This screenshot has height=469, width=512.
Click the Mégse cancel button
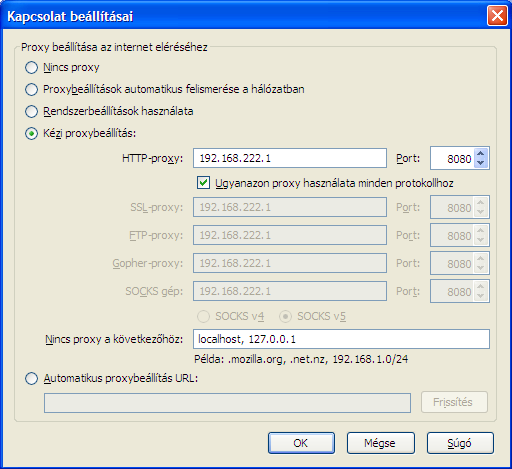pyautogui.click(x=380, y=443)
